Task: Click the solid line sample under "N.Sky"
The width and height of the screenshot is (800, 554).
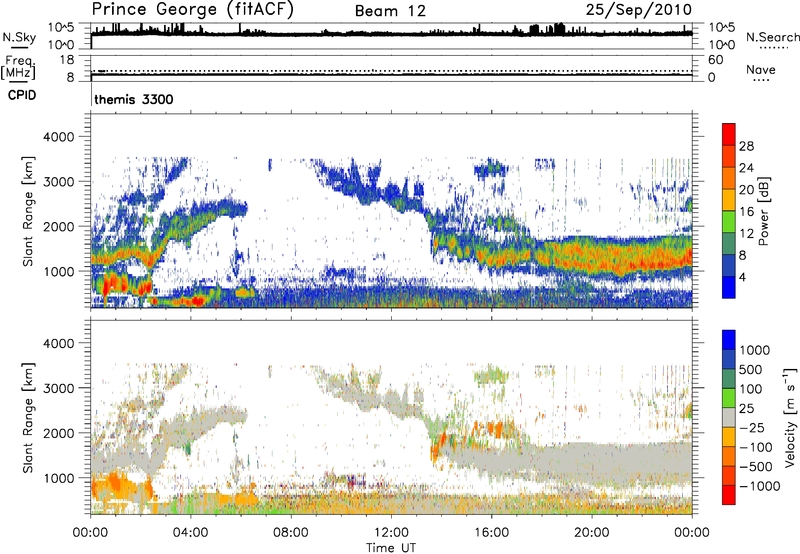Action: pyautogui.click(x=20, y=47)
